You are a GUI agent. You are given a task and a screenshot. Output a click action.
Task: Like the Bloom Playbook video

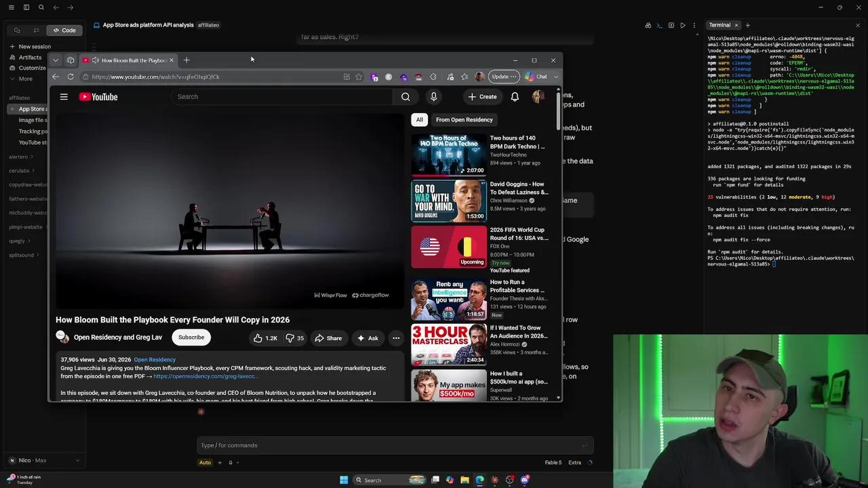[x=265, y=338]
